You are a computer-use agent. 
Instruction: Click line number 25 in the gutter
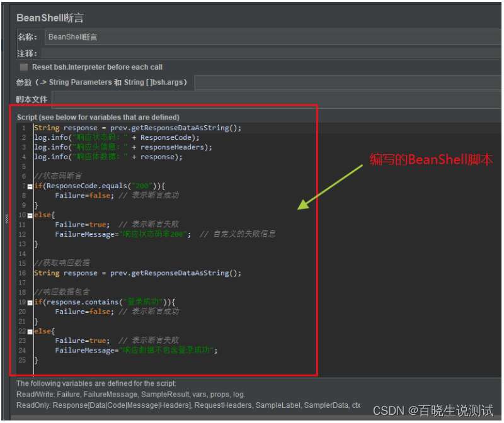click(x=21, y=359)
